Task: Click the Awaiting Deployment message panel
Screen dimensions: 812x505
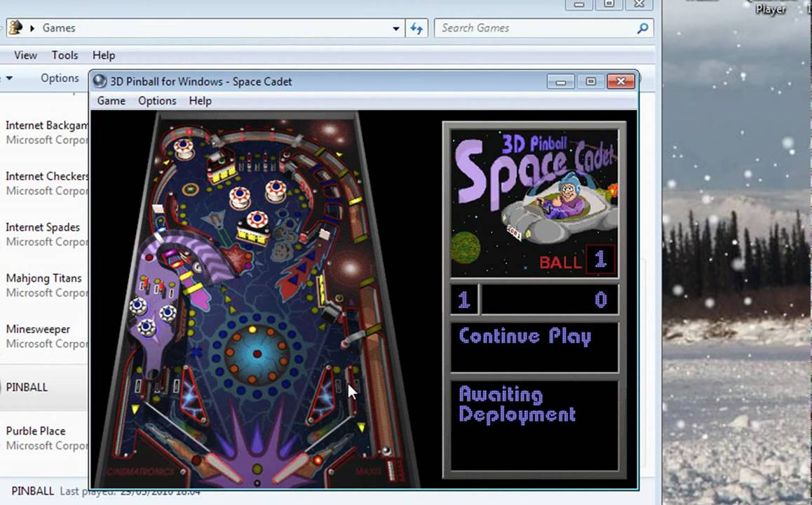Action: (x=534, y=426)
